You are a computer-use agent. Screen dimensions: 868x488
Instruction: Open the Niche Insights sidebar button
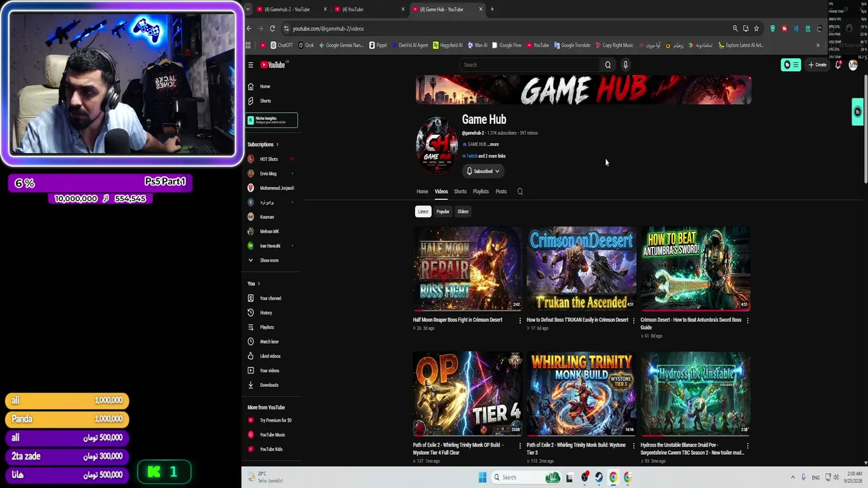(x=271, y=120)
